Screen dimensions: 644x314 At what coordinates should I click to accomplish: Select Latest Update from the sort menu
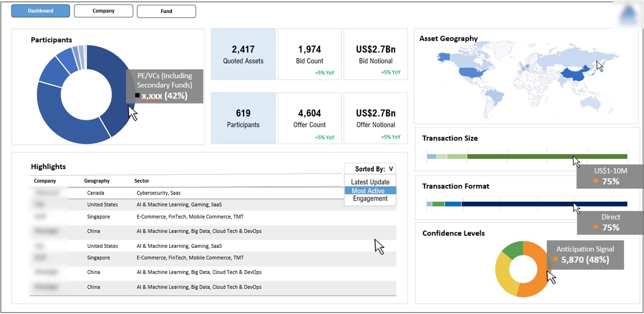(x=370, y=182)
